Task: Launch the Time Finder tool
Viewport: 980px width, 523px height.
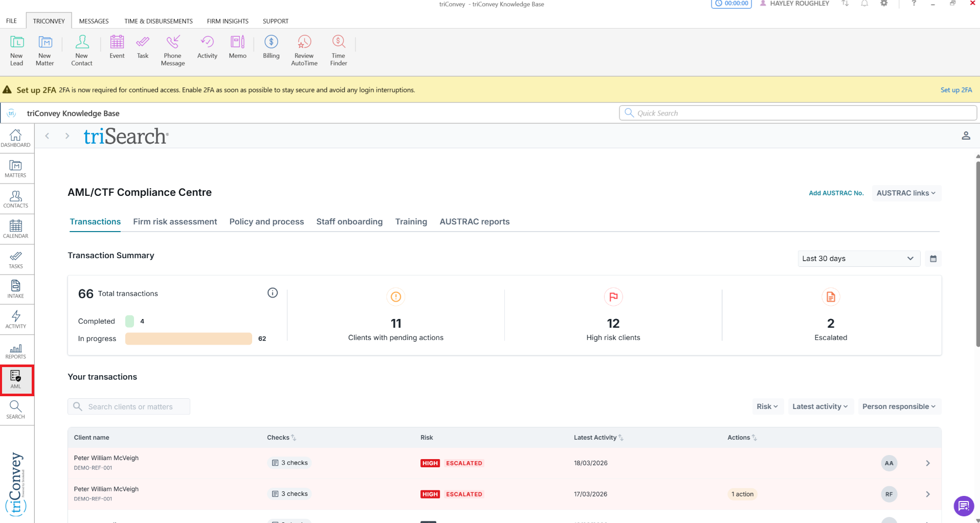Action: coord(338,50)
